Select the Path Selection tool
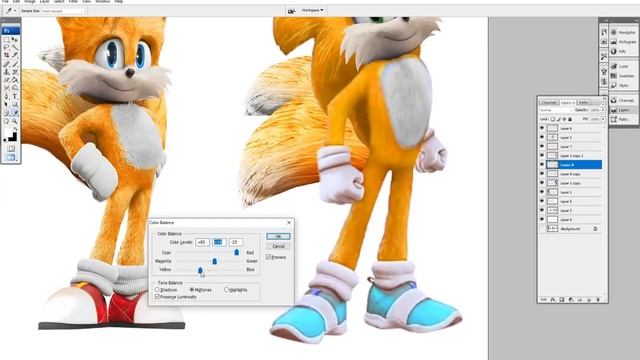Viewport: 640px width, 360px height. pos(7,104)
